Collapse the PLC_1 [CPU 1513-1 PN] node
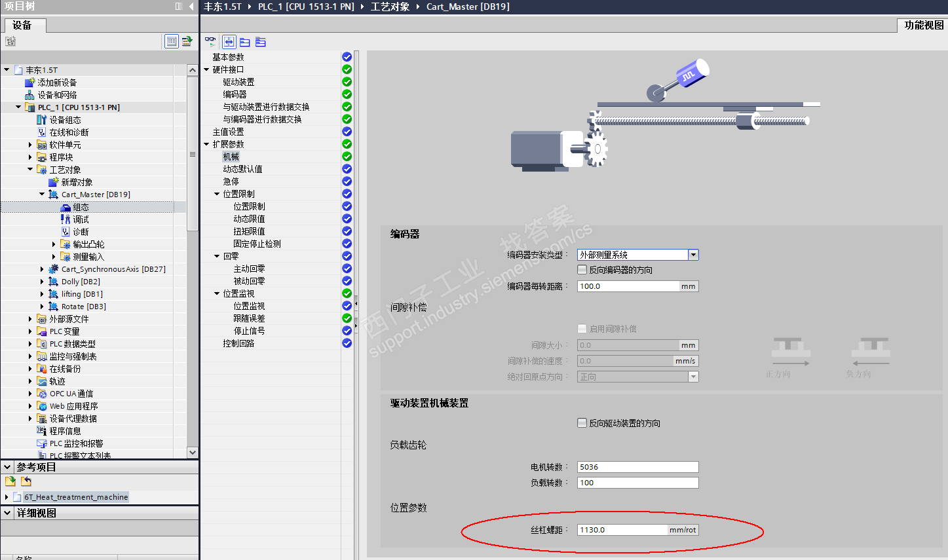Screen dimensions: 948x560 pos(18,107)
